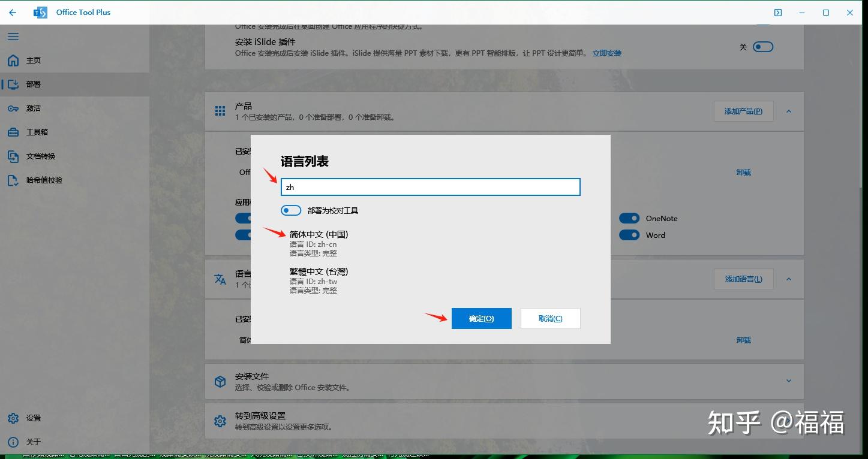This screenshot has height=459, width=868.
Task: Click the deploy download icon in sidebar
Action: pos(13,84)
